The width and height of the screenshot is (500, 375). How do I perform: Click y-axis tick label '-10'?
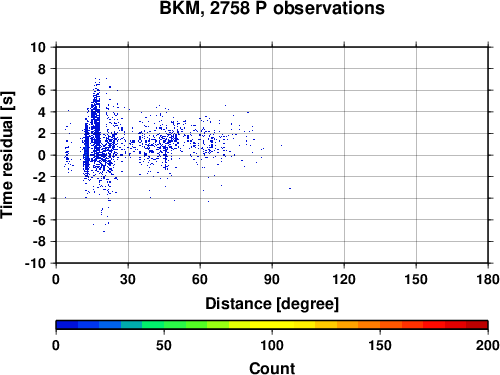pos(35,263)
